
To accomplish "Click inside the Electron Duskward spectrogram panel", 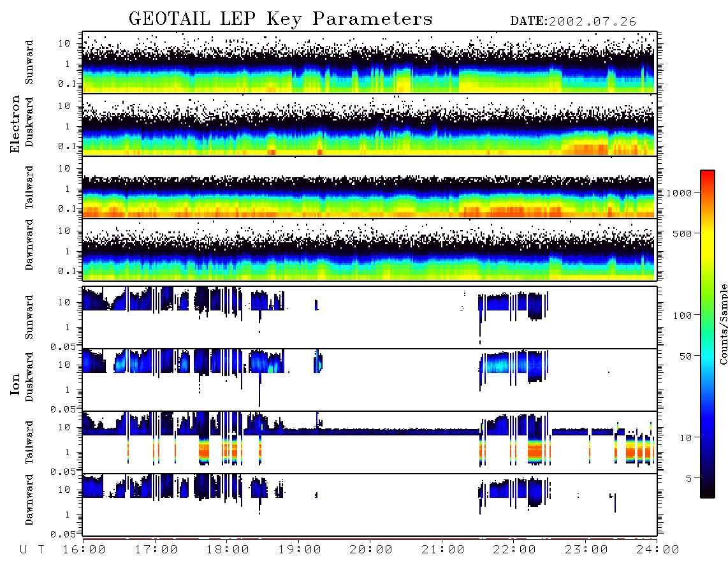I will (370, 124).
